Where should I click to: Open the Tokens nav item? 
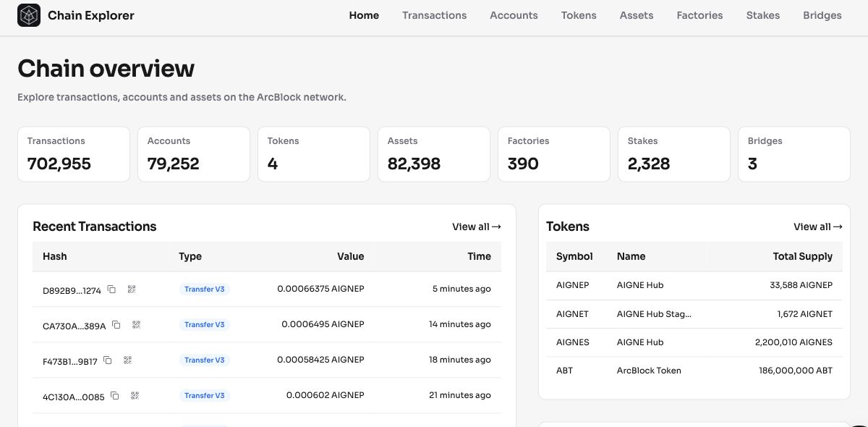[x=579, y=15]
